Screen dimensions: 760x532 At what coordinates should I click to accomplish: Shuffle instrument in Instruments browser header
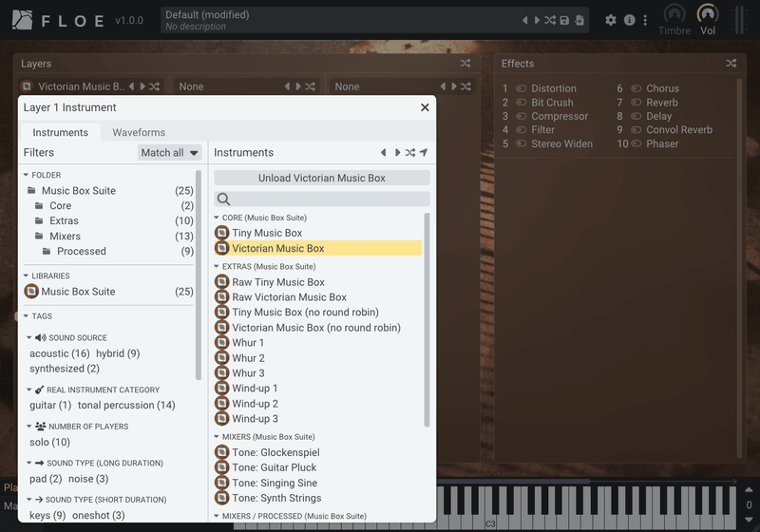point(410,153)
